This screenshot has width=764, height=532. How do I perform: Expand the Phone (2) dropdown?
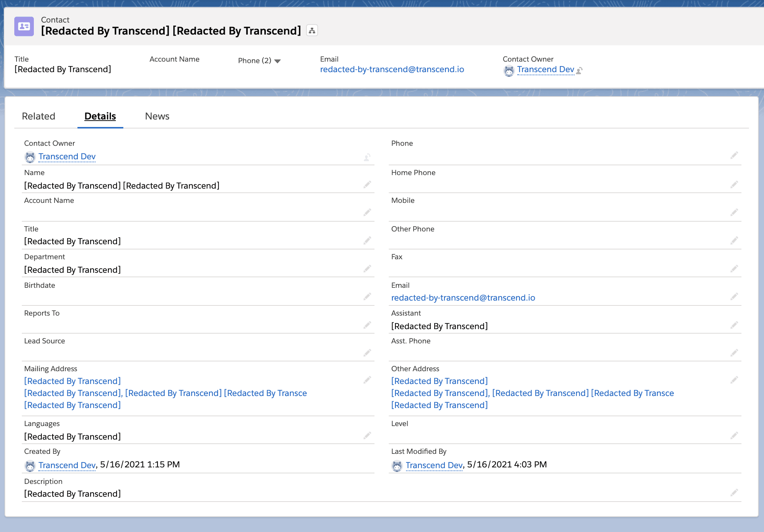[x=277, y=61]
